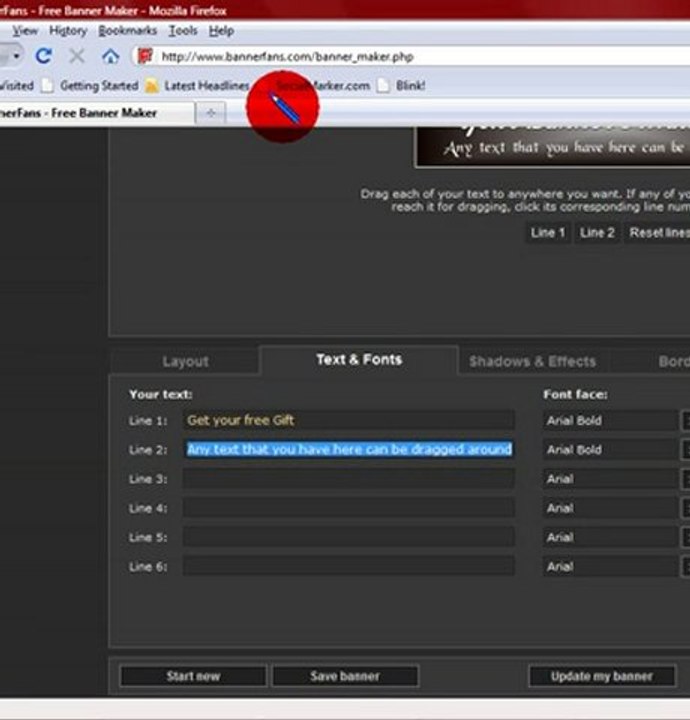Open the Tools menu

183,31
